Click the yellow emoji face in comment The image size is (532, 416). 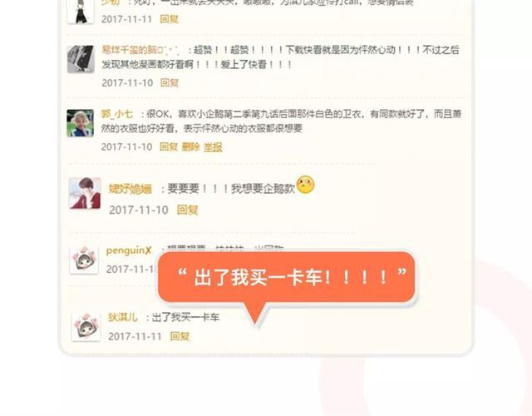(305, 185)
